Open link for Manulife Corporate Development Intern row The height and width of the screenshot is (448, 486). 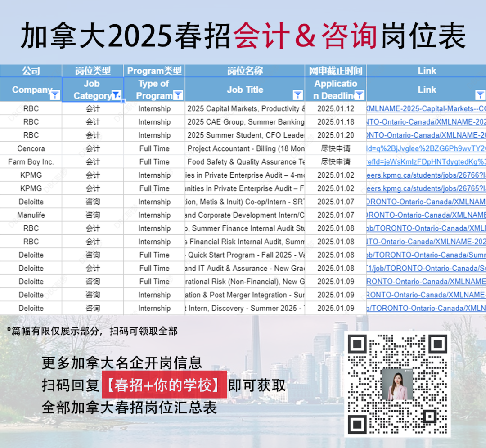point(426,215)
